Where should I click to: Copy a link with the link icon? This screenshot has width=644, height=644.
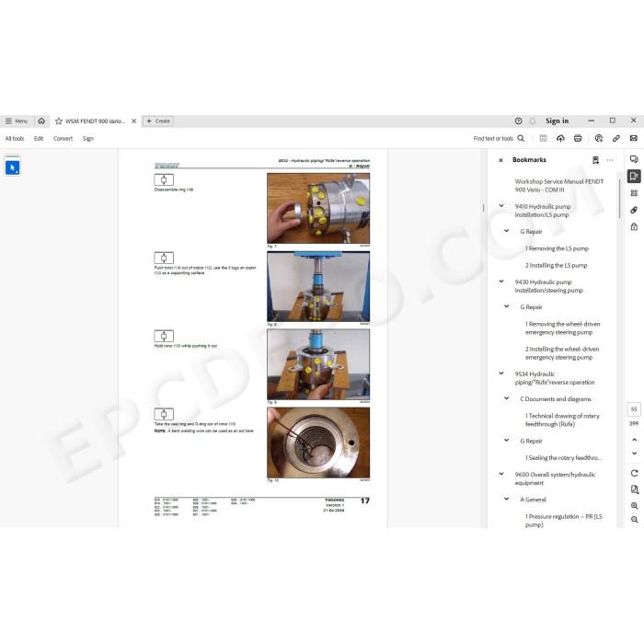tap(616, 138)
